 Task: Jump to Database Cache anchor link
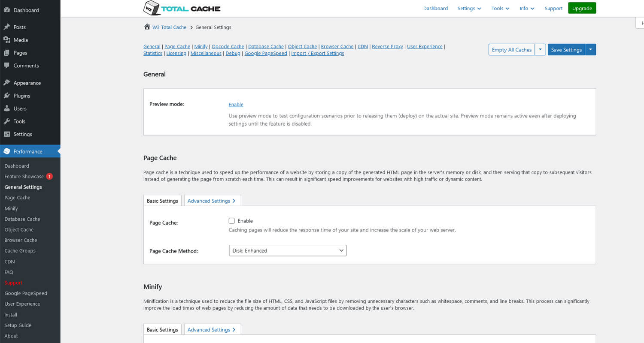click(x=266, y=46)
